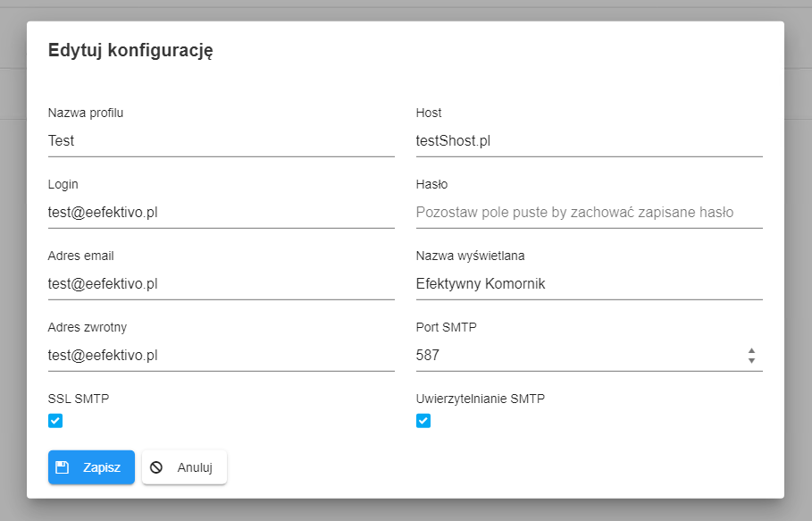Select the Login input field

tap(222, 213)
